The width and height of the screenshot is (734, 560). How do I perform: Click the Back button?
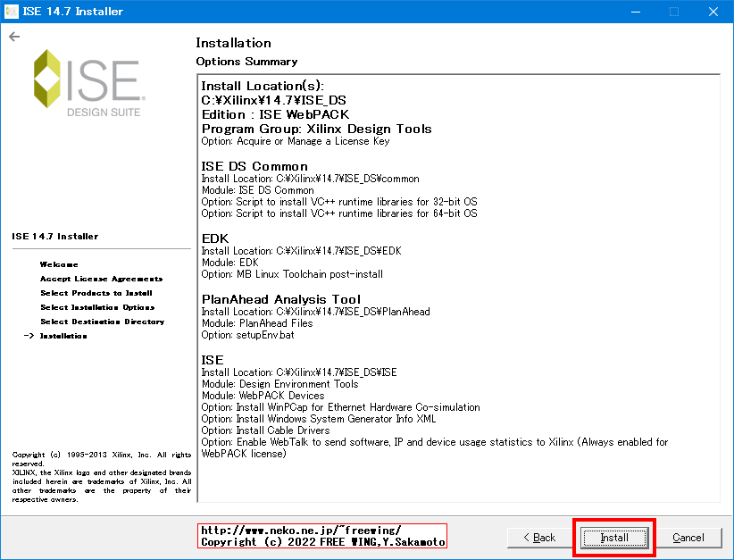coord(539,537)
